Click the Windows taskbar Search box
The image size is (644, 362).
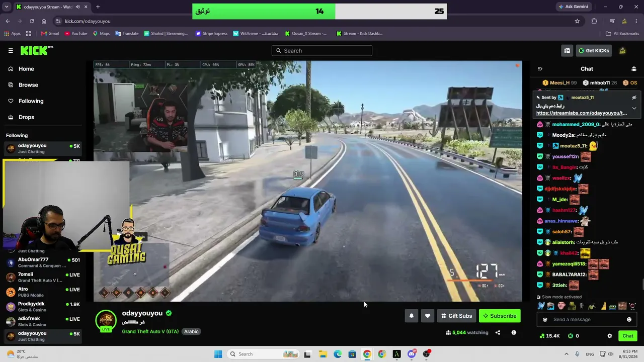(263, 354)
